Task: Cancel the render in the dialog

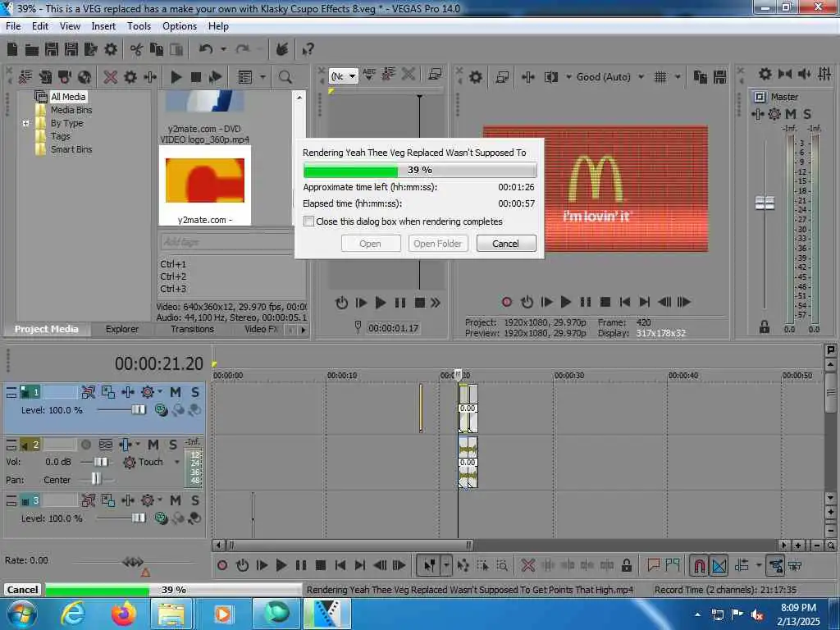Action: coord(505,244)
